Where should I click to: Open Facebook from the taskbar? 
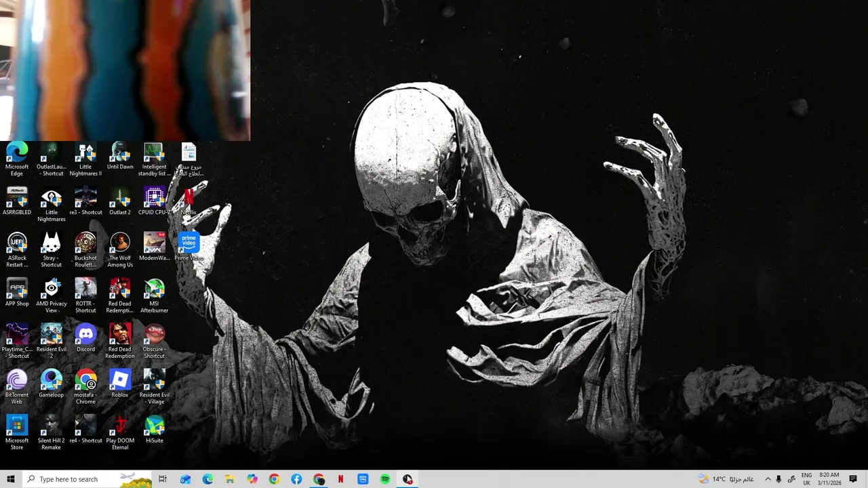click(296, 479)
